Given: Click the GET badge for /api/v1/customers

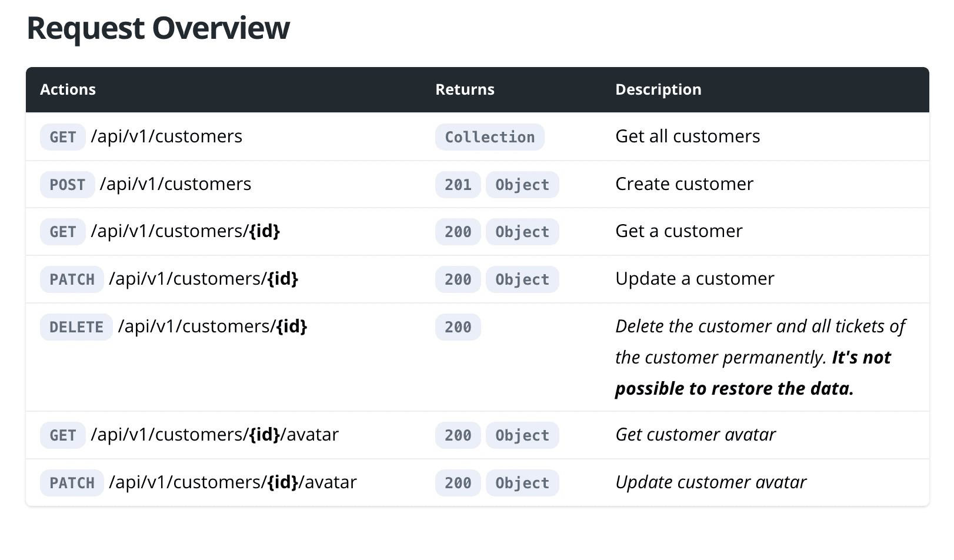Looking at the screenshot, I should (62, 137).
